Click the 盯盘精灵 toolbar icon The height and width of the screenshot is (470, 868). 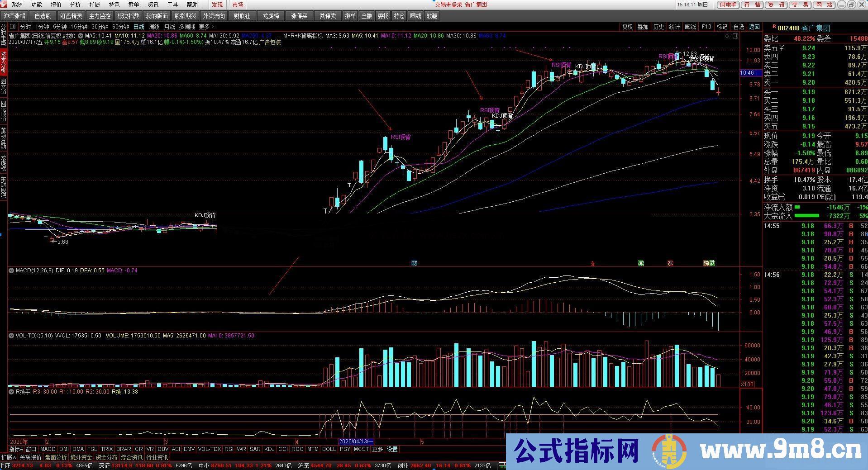70,15
